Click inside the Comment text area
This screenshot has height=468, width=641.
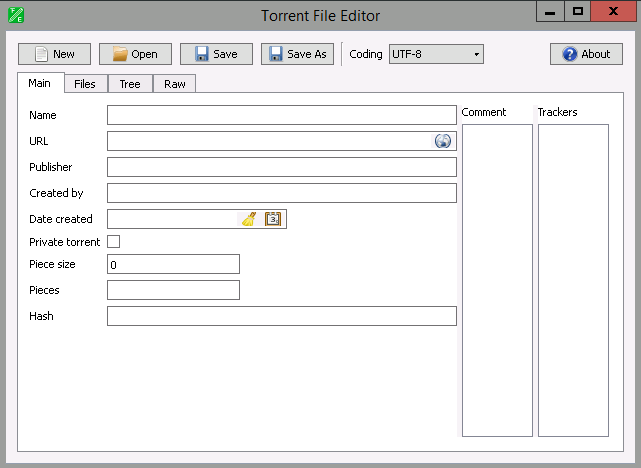click(x=497, y=280)
